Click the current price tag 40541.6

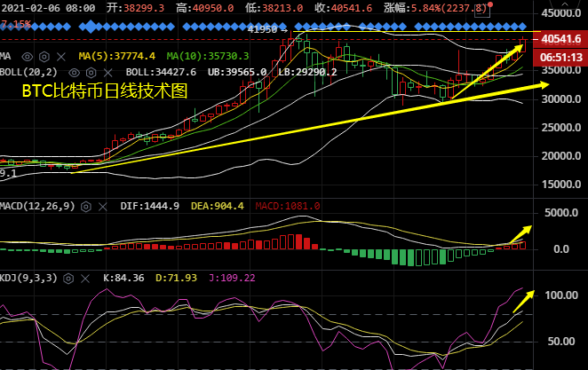(560, 39)
